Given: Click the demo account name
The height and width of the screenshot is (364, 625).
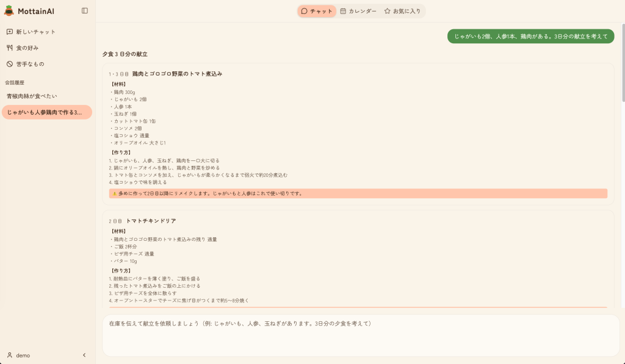Looking at the screenshot, I should [x=23, y=355].
